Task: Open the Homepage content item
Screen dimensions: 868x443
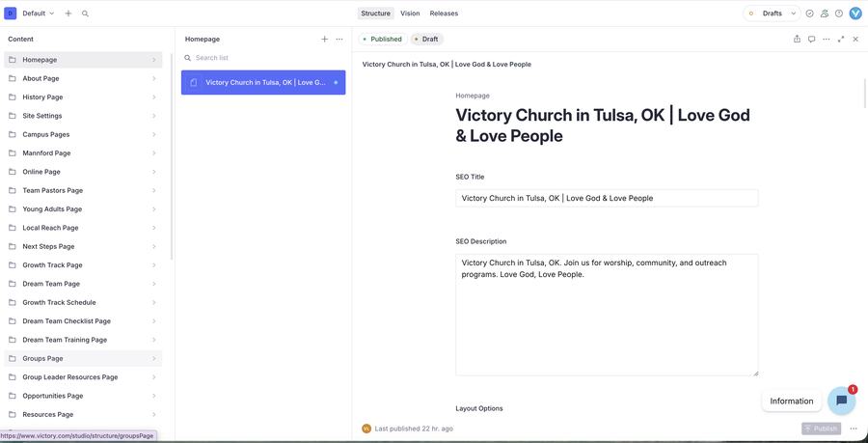Action: [83, 60]
